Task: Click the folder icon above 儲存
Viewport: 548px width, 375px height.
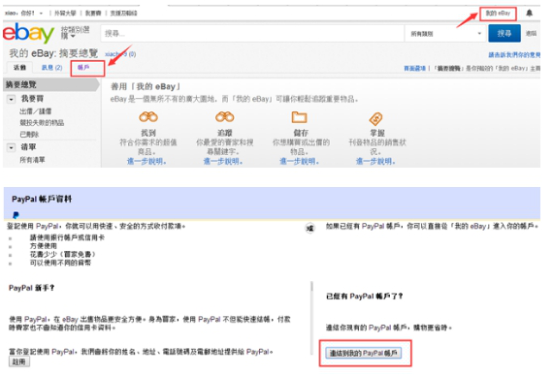Action: point(300,117)
